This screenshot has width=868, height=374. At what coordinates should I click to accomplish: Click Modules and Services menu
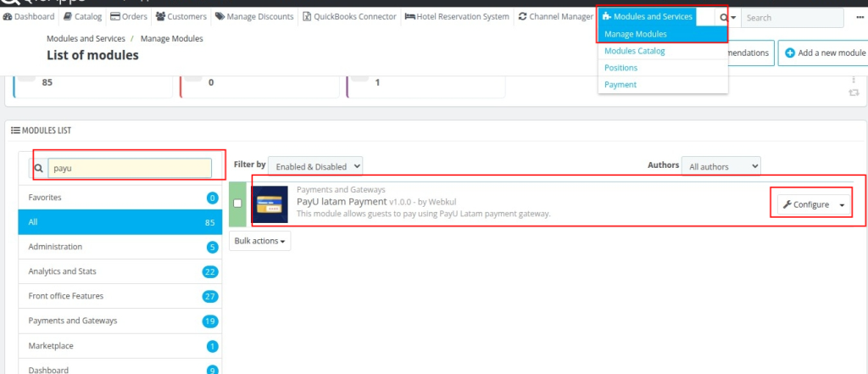pos(648,17)
